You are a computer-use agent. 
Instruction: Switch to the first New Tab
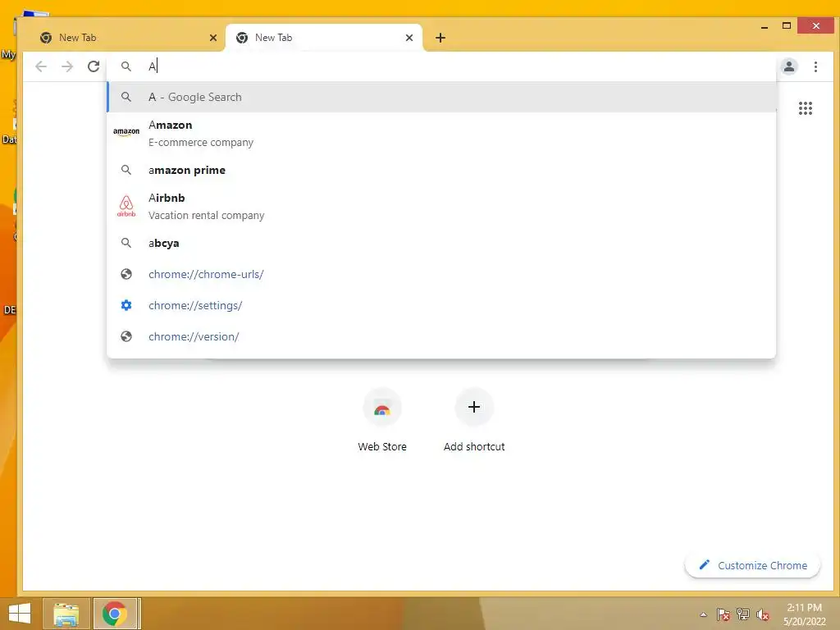tap(125, 38)
